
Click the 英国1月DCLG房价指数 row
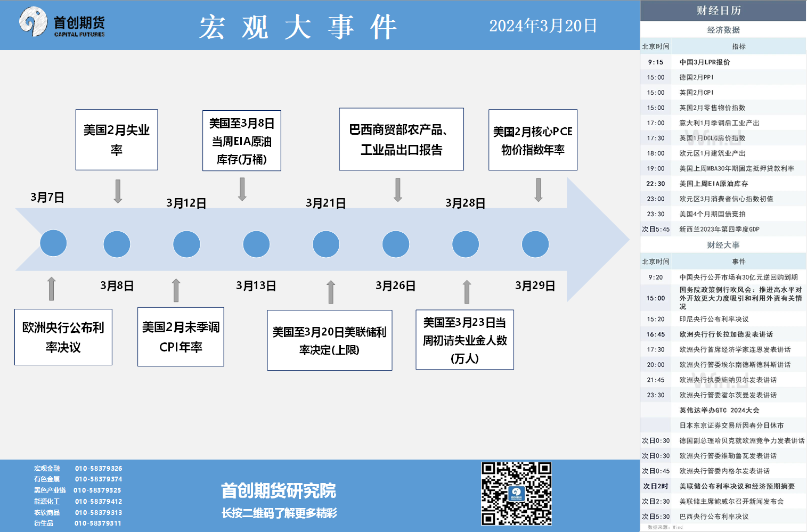pos(723,138)
